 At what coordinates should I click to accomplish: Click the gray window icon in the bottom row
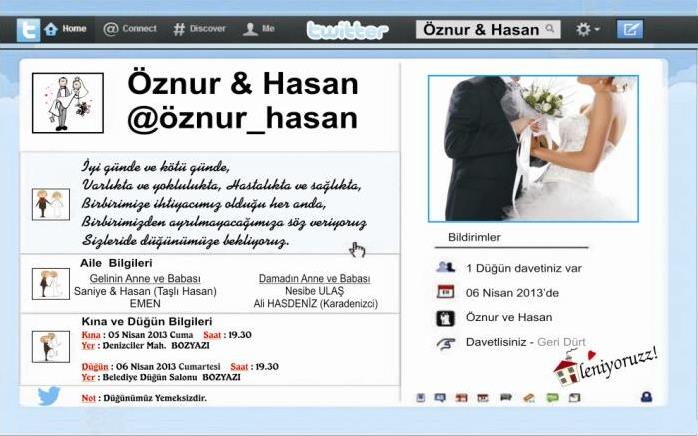pyautogui.click(x=574, y=397)
